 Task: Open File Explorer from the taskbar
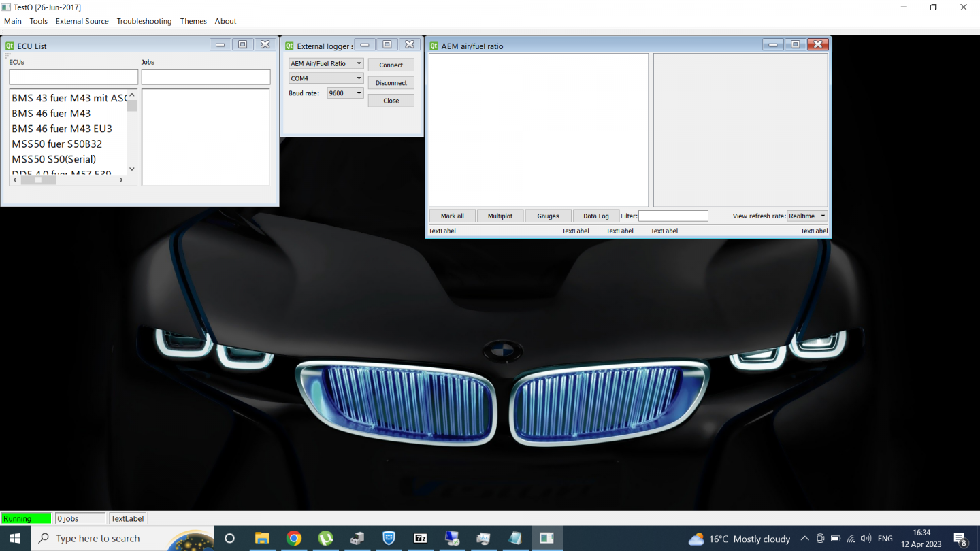262,538
